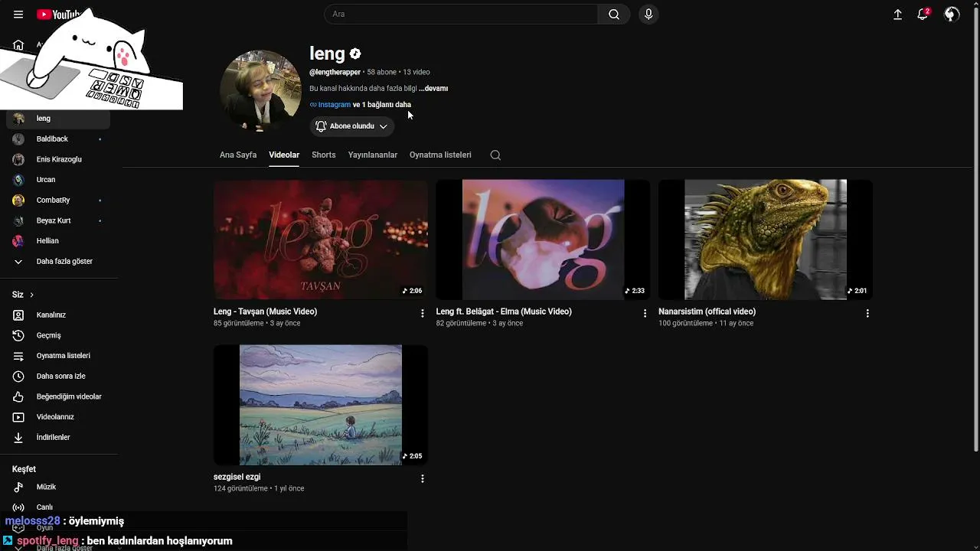Viewport: 980px width, 551px height.
Task: Open three-dot menu for Tavşan video
Action: (422, 313)
